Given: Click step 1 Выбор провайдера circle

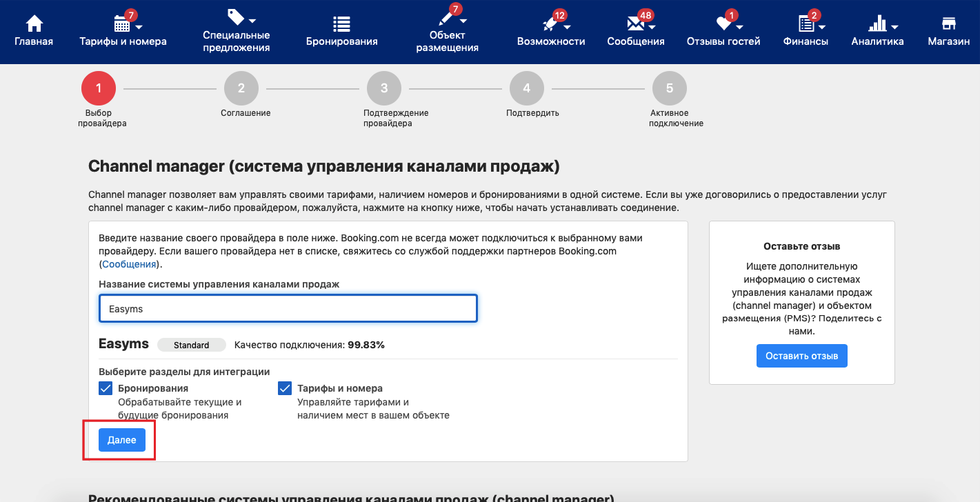Looking at the screenshot, I should click(x=99, y=88).
